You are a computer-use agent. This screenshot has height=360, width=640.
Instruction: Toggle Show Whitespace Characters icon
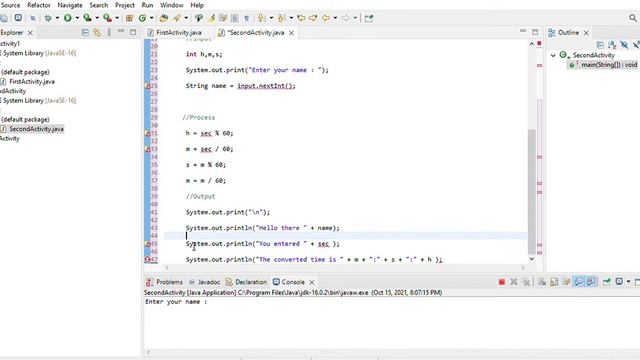(x=247, y=18)
